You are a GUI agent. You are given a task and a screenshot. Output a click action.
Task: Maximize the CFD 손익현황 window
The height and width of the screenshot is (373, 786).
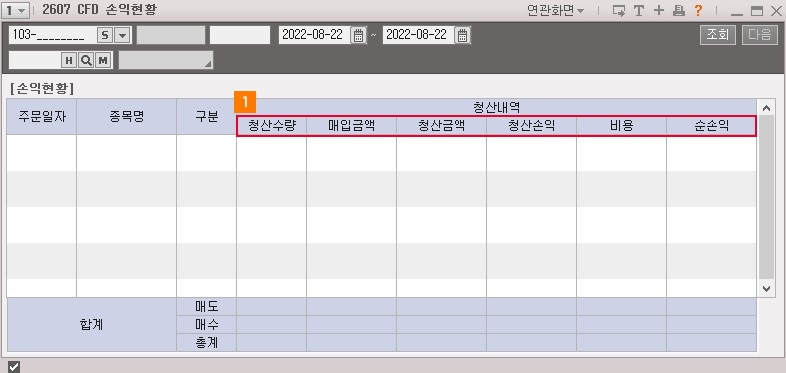[x=756, y=11]
